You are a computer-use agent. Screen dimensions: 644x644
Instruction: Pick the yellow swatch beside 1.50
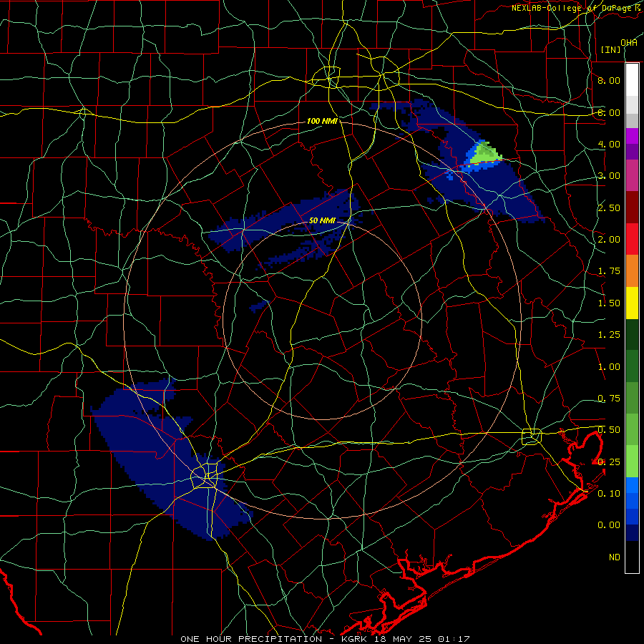pyautogui.click(x=632, y=303)
